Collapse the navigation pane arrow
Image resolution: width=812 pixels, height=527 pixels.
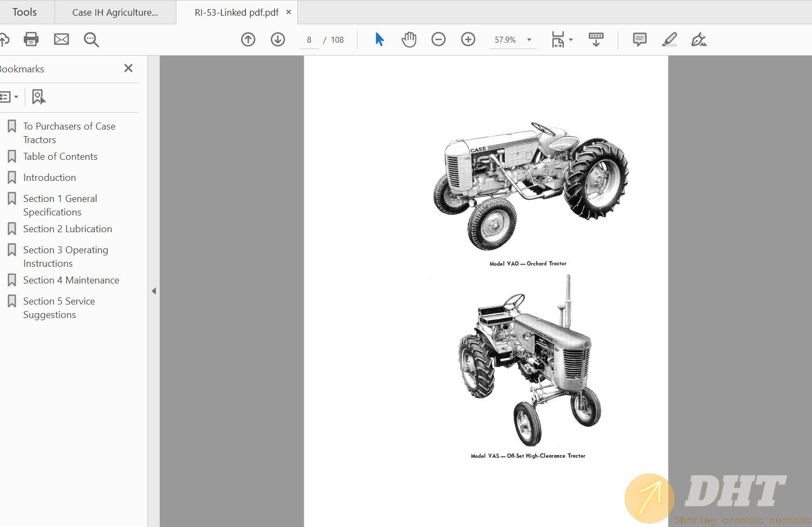(154, 291)
